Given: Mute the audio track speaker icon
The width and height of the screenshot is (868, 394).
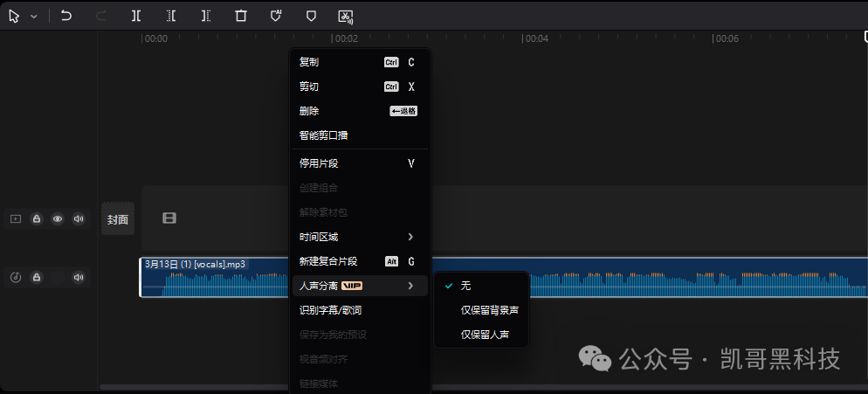Looking at the screenshot, I should tap(79, 278).
